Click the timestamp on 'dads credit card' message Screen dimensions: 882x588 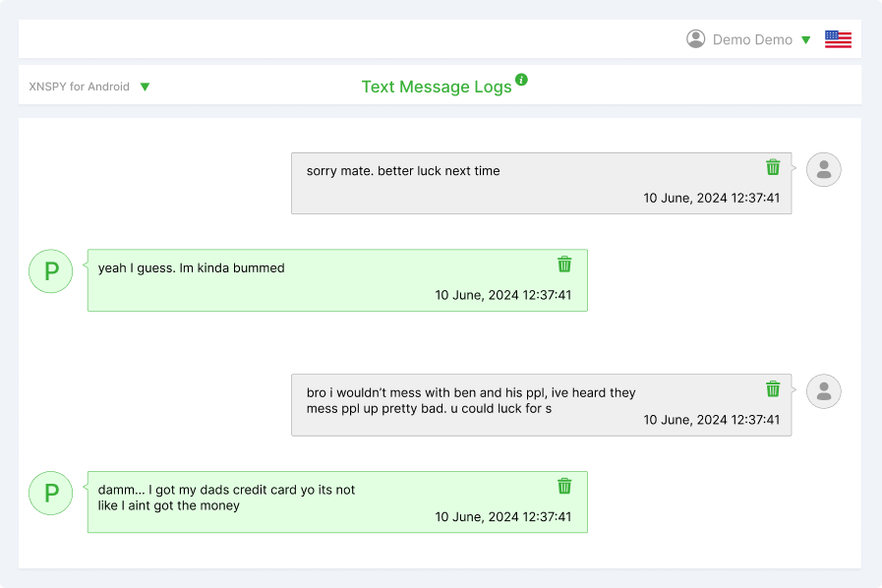(x=502, y=516)
